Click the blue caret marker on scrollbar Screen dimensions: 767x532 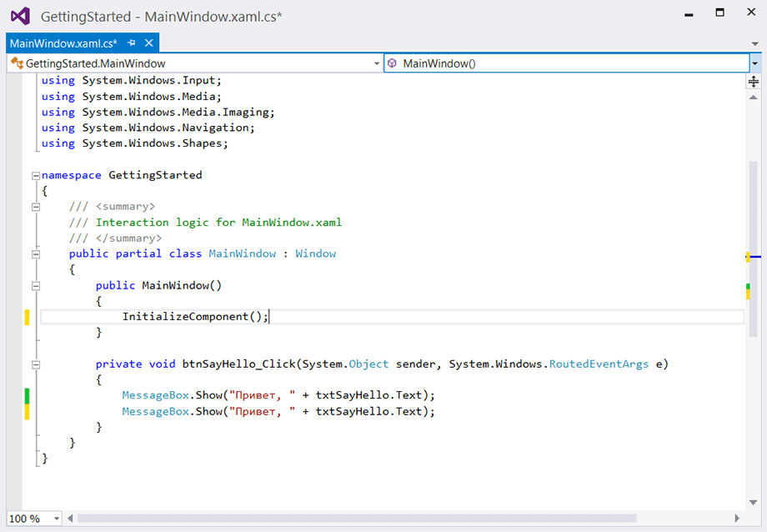pos(755,257)
